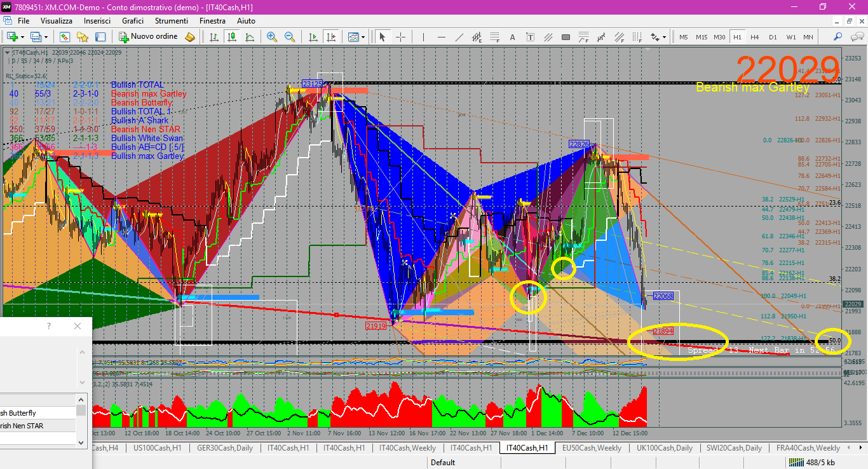Switch to D1 timeframe
The image size is (868, 469).
(x=773, y=37)
